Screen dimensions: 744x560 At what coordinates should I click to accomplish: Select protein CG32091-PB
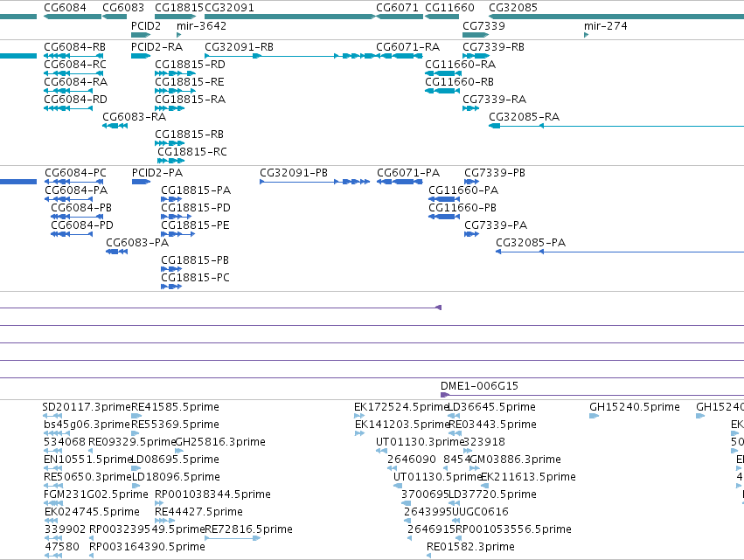[x=294, y=173]
